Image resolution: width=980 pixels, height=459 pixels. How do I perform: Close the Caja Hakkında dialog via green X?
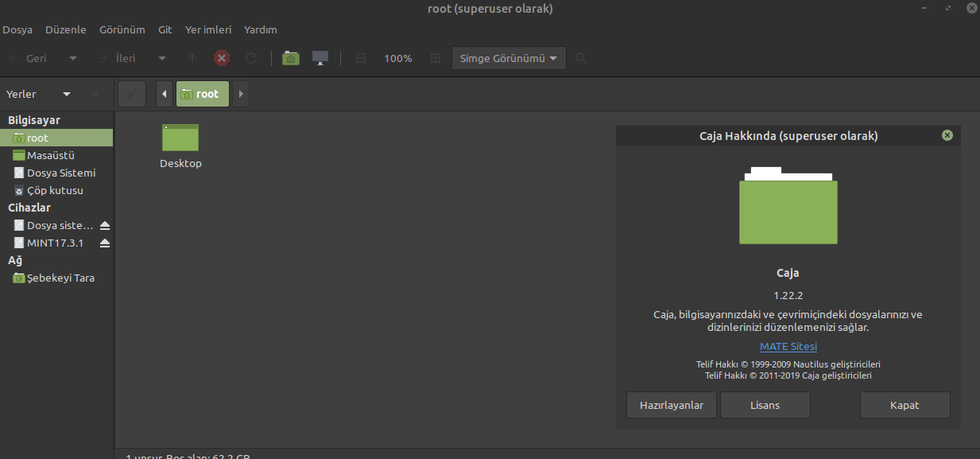pos(947,135)
